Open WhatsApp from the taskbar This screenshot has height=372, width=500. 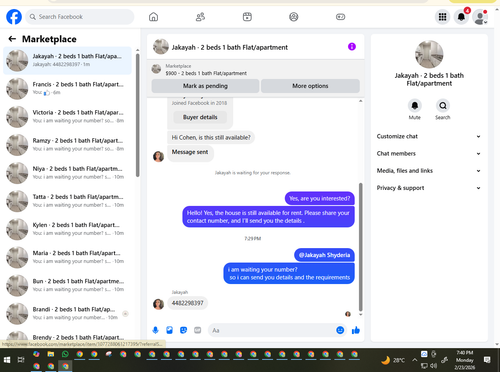pos(65,354)
